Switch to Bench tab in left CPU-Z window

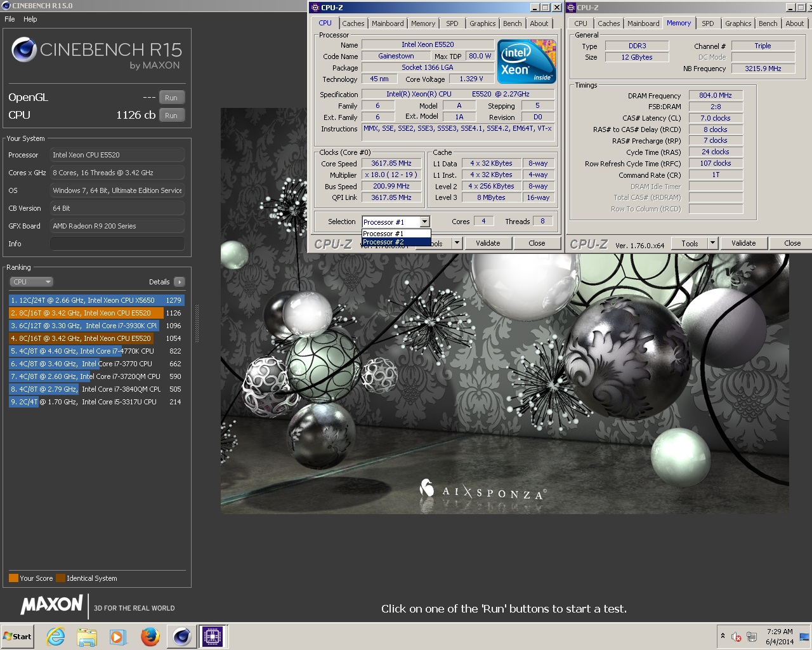[513, 23]
